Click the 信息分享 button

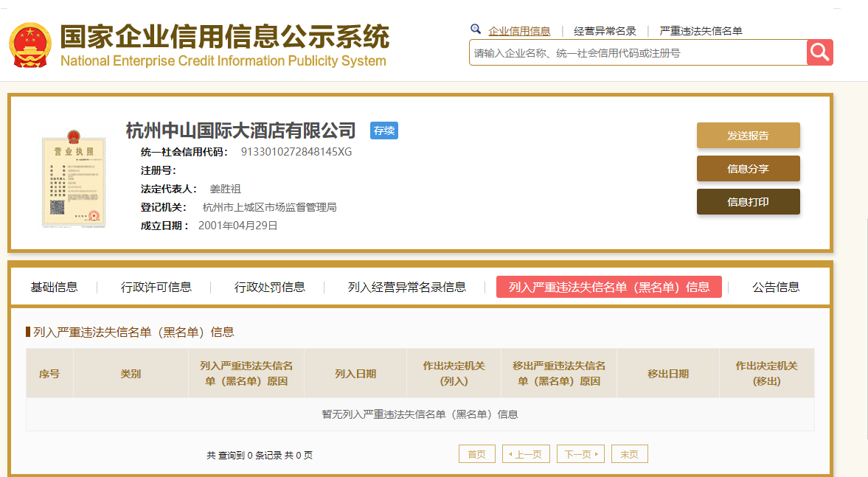pyautogui.click(x=749, y=169)
